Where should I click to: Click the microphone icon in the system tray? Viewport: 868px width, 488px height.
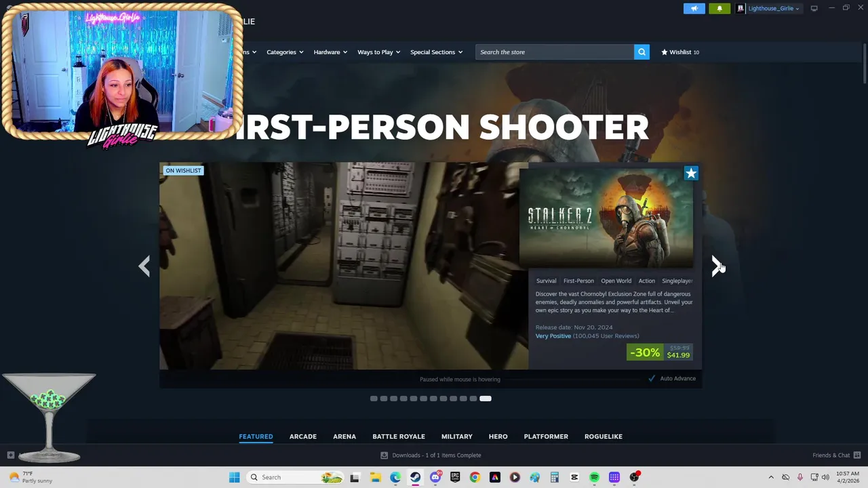(x=800, y=477)
